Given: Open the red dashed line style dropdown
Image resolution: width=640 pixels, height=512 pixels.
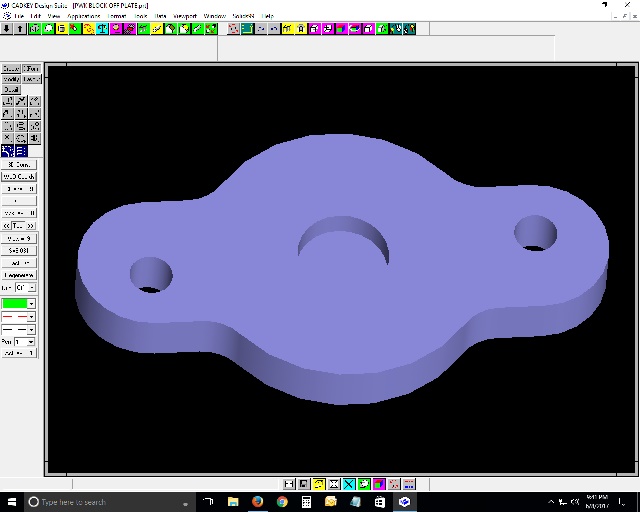Looking at the screenshot, I should (x=32, y=316).
